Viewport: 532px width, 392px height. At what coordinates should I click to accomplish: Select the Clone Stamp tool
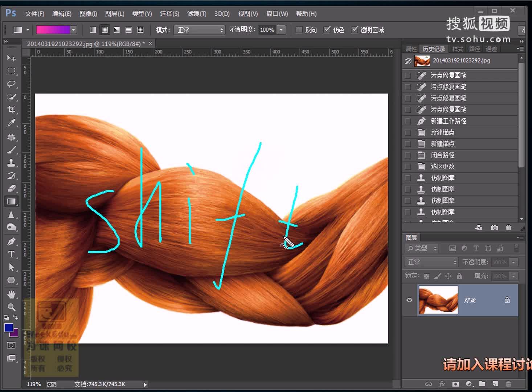tap(12, 163)
